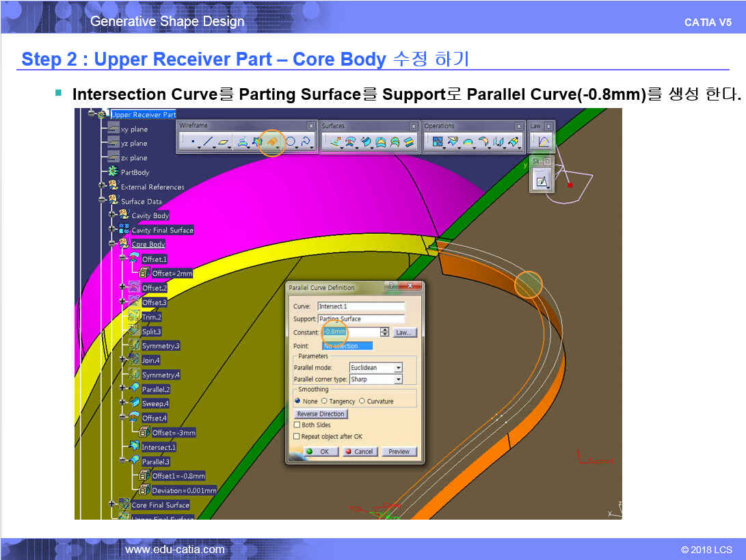Select Core Final Surface in tree
The height and width of the screenshot is (560, 746).
[160, 505]
